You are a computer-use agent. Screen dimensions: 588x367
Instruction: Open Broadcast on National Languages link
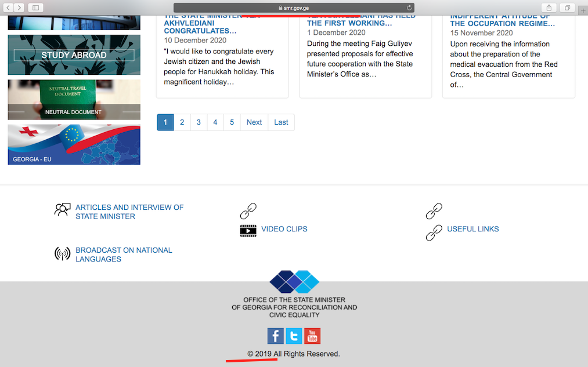pyautogui.click(x=124, y=255)
